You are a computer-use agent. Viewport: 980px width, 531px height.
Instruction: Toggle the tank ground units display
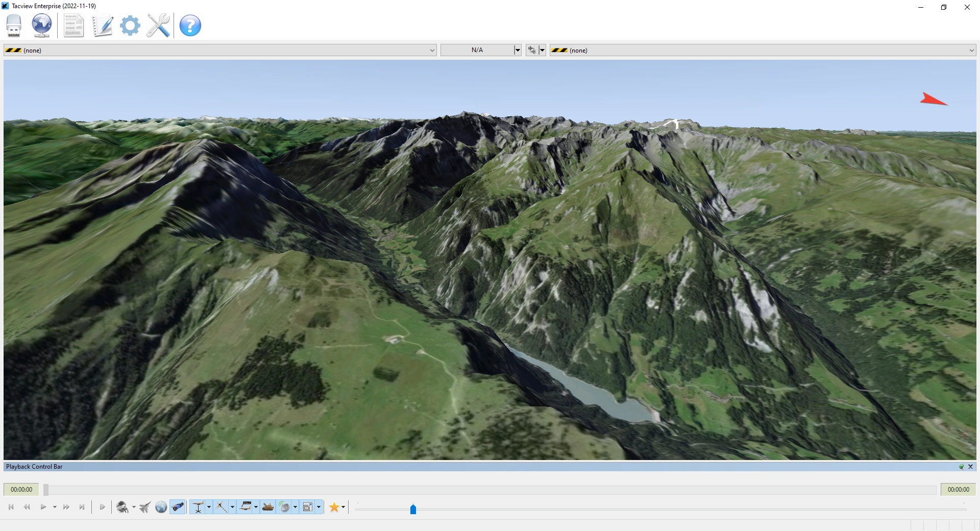point(268,507)
